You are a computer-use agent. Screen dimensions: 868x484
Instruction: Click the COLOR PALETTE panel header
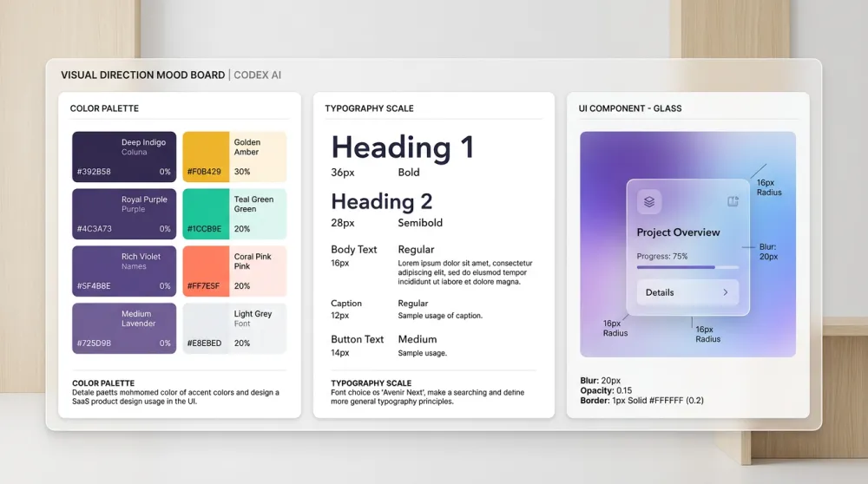click(x=104, y=108)
